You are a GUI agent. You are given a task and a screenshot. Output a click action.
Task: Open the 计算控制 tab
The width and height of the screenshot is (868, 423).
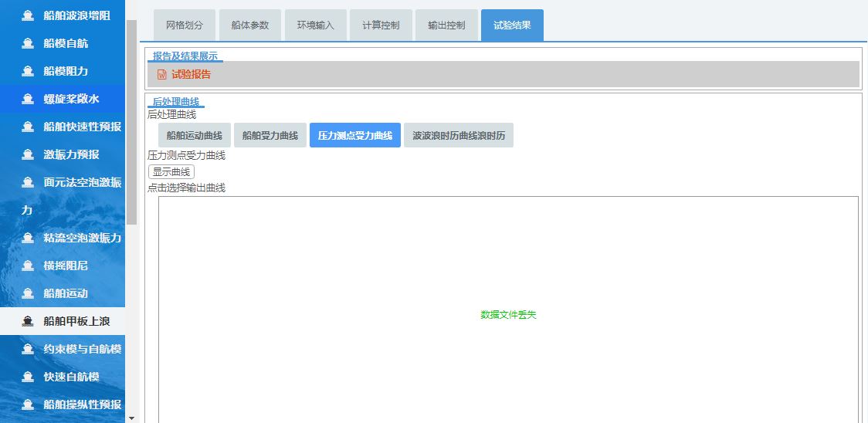pos(381,25)
